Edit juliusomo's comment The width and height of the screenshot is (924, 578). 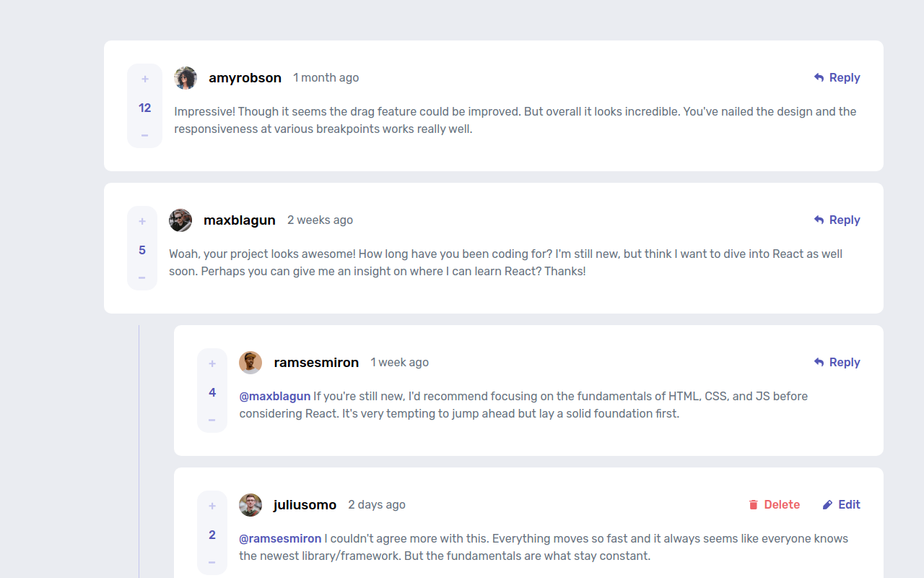coord(841,505)
